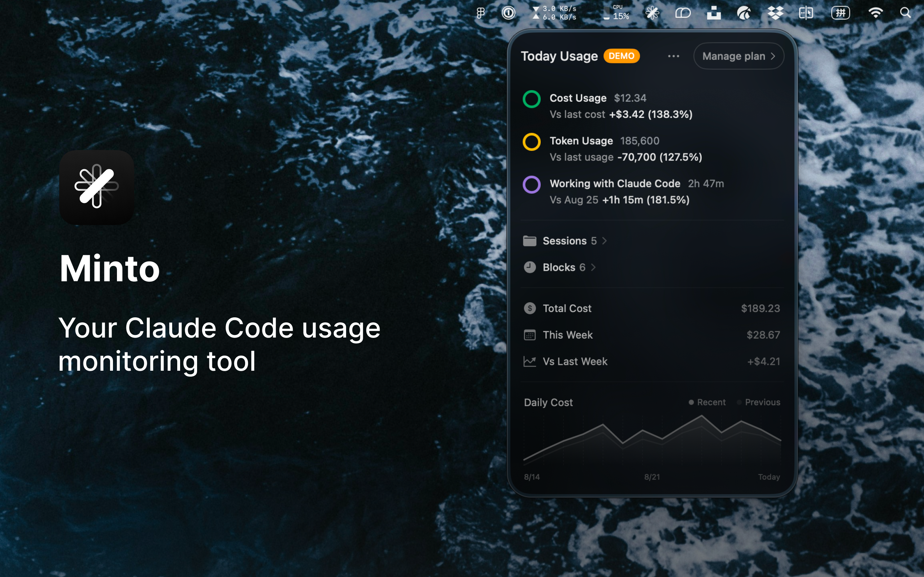The image size is (924, 577).
Task: Click the Wi-Fi status icon
Action: [x=875, y=13]
